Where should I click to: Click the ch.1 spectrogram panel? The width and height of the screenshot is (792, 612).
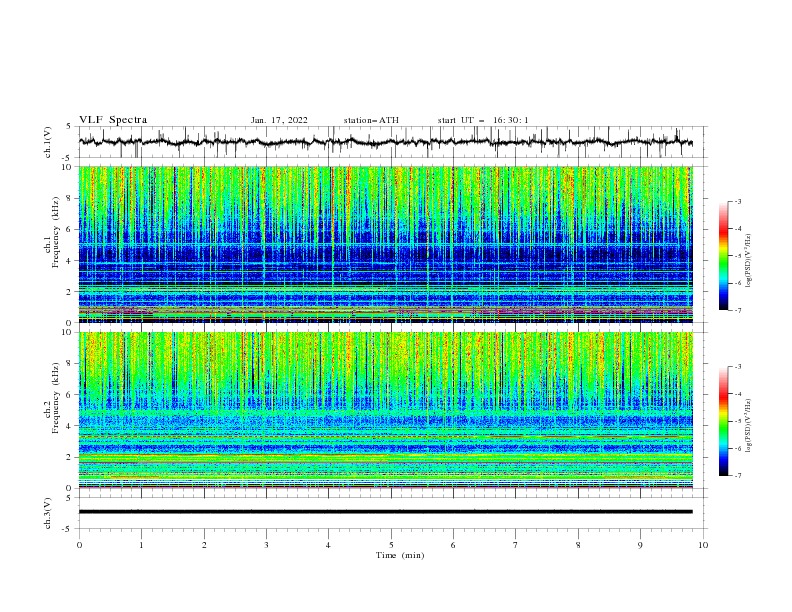(x=385, y=244)
